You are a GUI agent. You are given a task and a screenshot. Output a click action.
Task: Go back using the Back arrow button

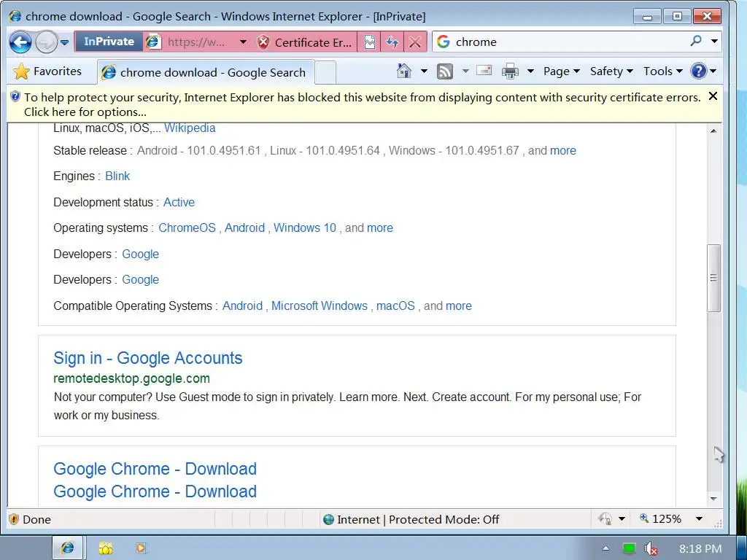(x=20, y=42)
